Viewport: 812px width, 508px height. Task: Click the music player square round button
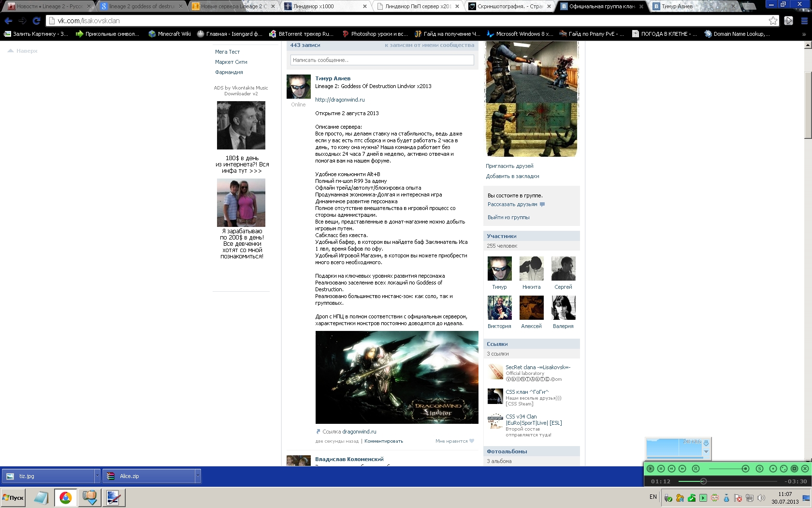pyautogui.click(x=794, y=468)
